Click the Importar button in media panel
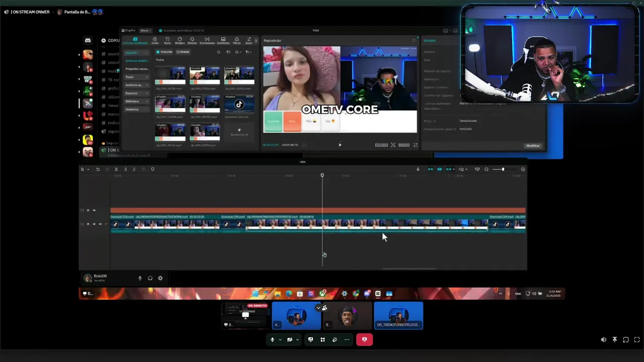 tap(164, 52)
